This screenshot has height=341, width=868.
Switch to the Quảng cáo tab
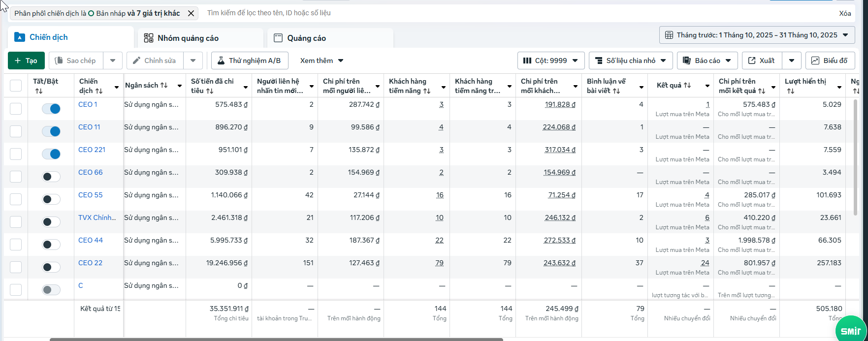tap(306, 38)
